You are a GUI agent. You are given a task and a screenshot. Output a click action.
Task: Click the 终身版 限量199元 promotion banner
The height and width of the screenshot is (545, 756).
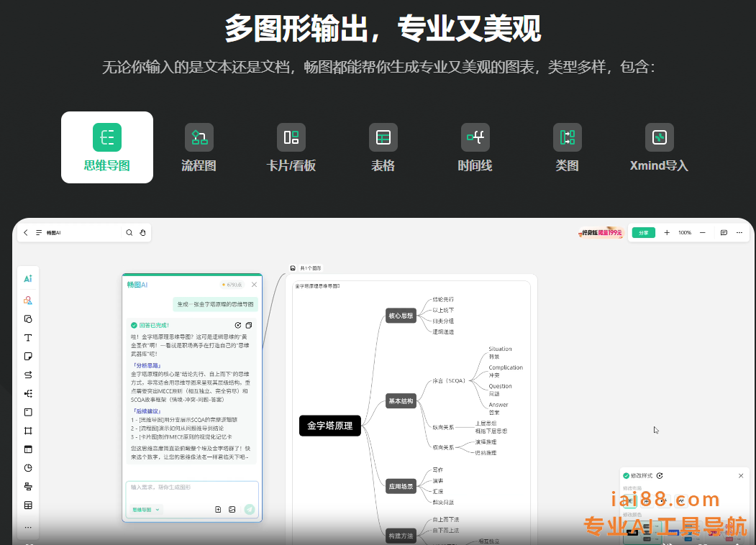pos(601,233)
